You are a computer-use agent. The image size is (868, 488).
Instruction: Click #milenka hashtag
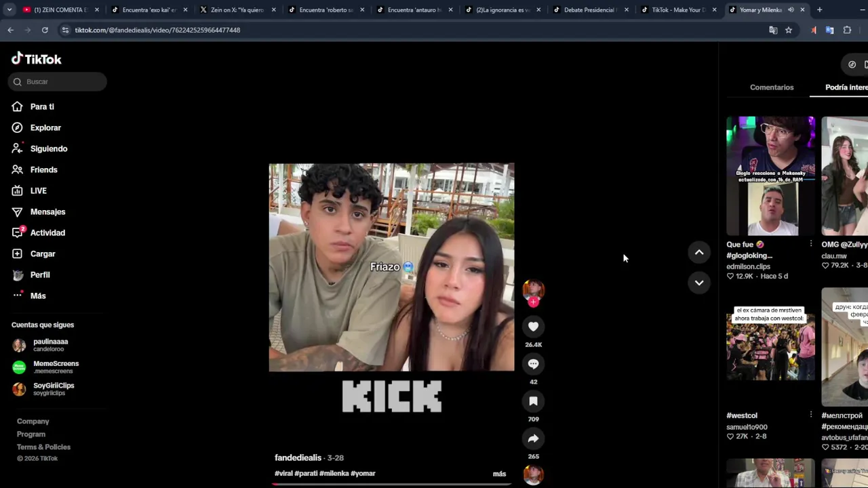334,473
